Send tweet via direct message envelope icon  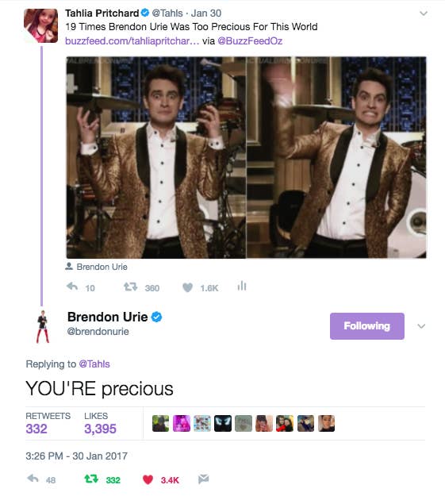[204, 479]
